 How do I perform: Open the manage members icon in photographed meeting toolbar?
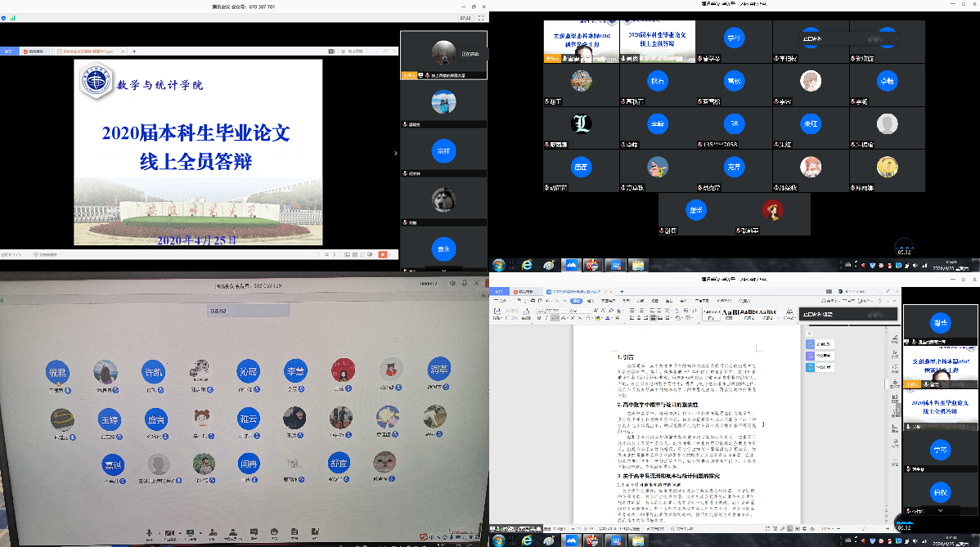pyautogui.click(x=233, y=533)
